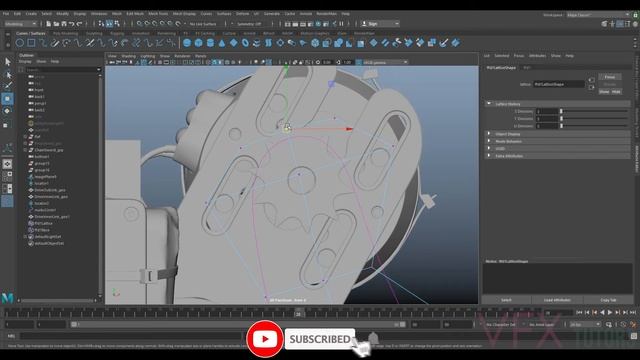Click the Load Attributes button
The height and width of the screenshot is (360, 640).
557,300
